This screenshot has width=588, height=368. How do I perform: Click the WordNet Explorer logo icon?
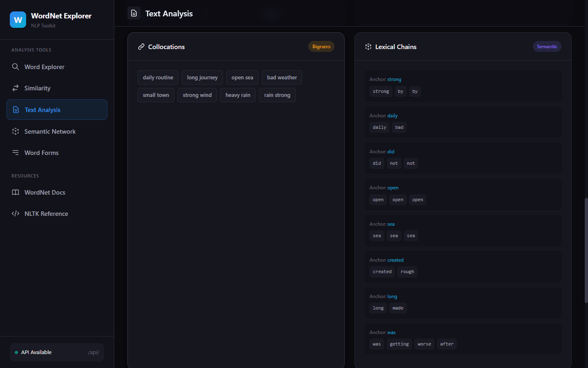pyautogui.click(x=18, y=20)
